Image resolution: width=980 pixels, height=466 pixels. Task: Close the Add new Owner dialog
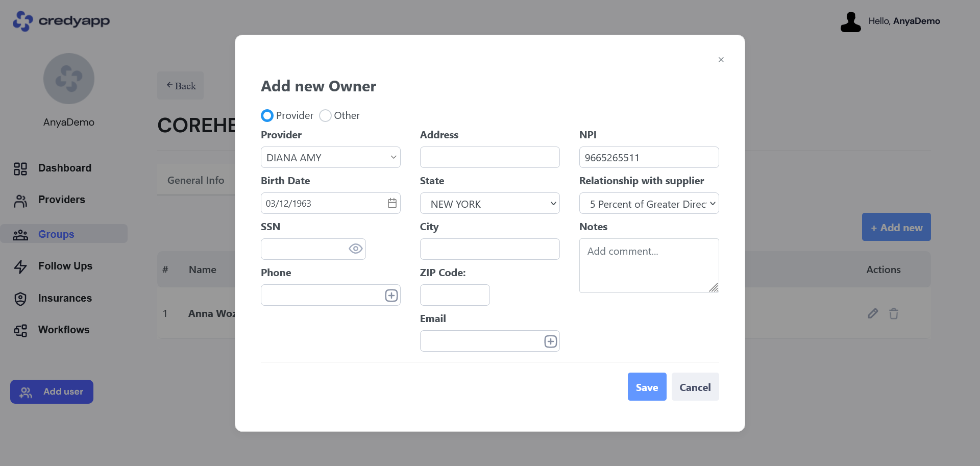coord(721,60)
